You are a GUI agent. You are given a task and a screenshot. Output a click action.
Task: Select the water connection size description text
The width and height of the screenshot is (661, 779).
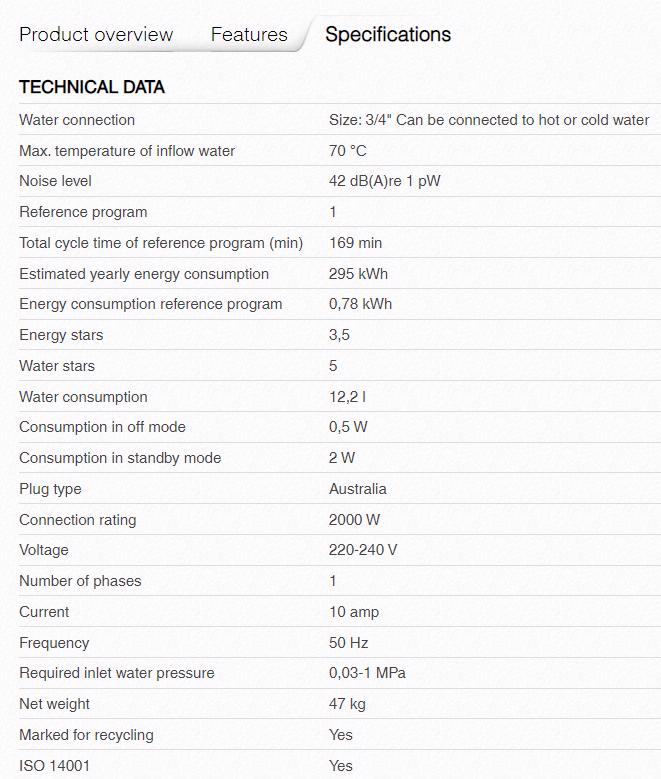(489, 120)
